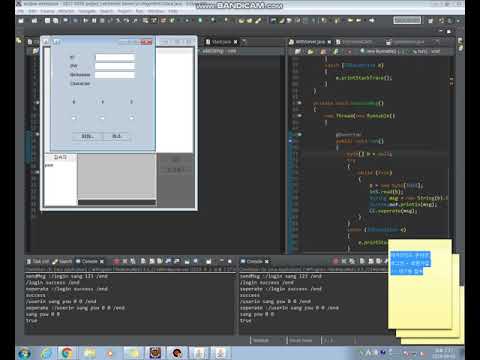The image size is (480, 360).
Task: Open the Run menu
Action: pyautogui.click(x=139, y=11)
